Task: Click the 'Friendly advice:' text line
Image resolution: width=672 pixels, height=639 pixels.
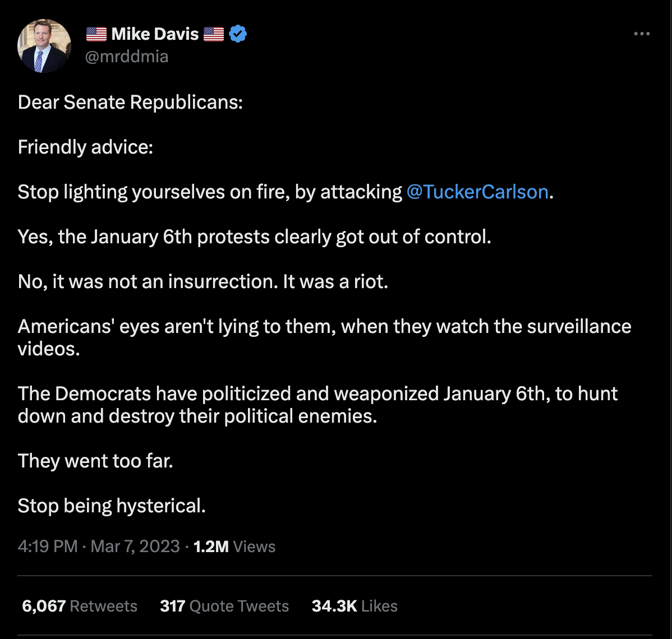Action: point(85,147)
